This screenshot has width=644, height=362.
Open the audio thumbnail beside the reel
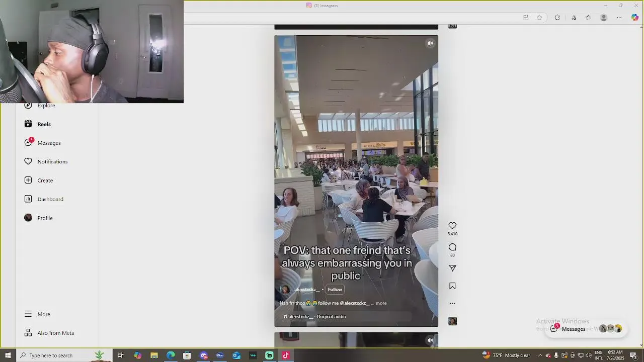click(x=452, y=321)
